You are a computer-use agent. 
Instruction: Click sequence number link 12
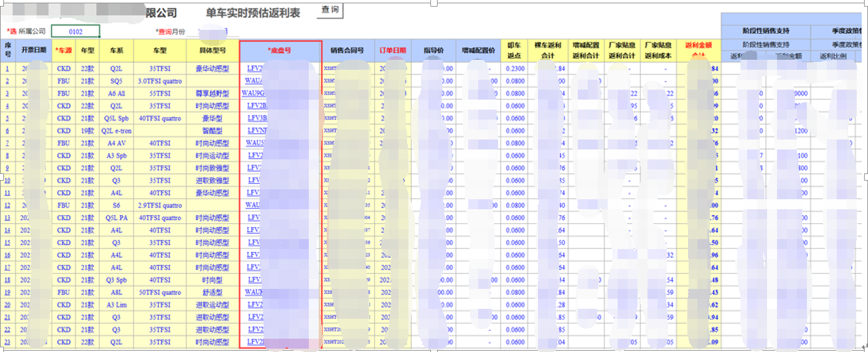click(8, 205)
